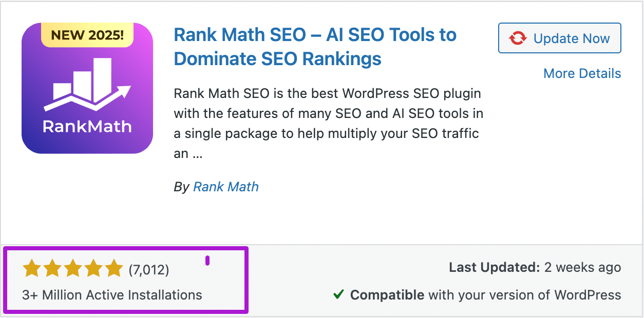Click the green Compatible checkmark
The width and height of the screenshot is (644, 318).
tap(339, 295)
